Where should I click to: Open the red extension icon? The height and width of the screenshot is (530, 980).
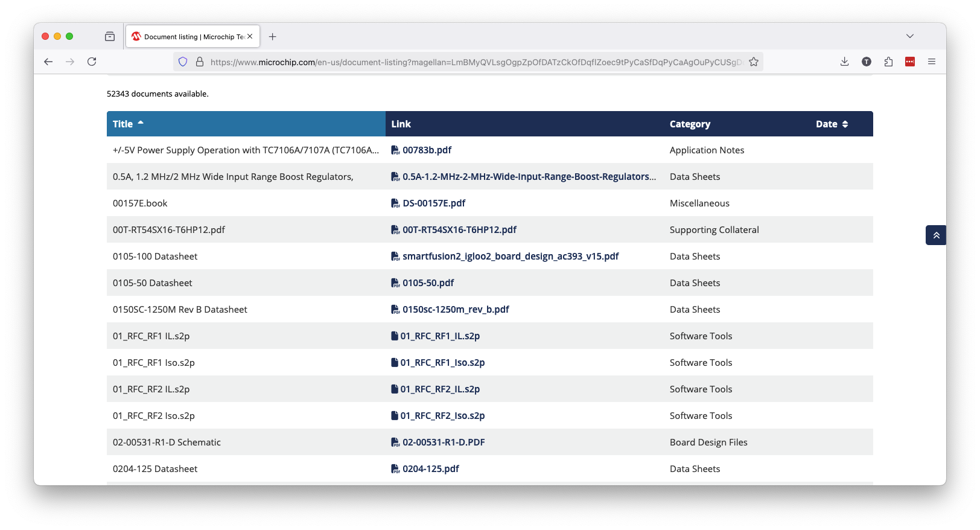pyautogui.click(x=910, y=62)
